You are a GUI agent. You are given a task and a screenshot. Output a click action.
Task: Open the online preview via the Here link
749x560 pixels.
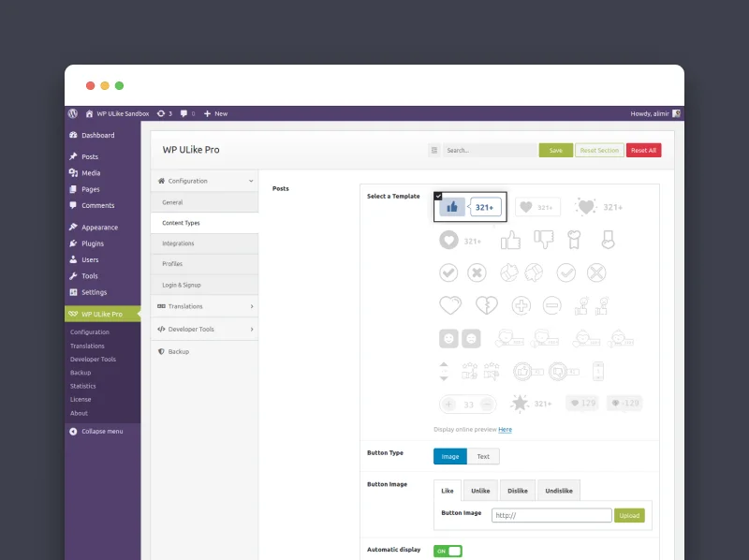point(506,430)
